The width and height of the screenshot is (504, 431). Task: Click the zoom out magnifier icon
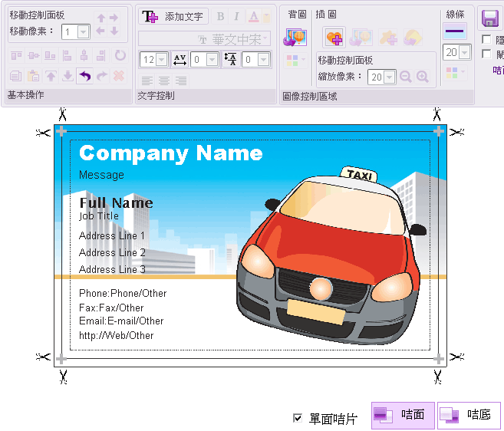(406, 77)
